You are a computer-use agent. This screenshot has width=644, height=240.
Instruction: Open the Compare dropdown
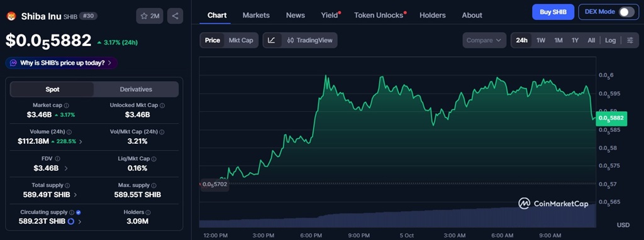point(484,40)
